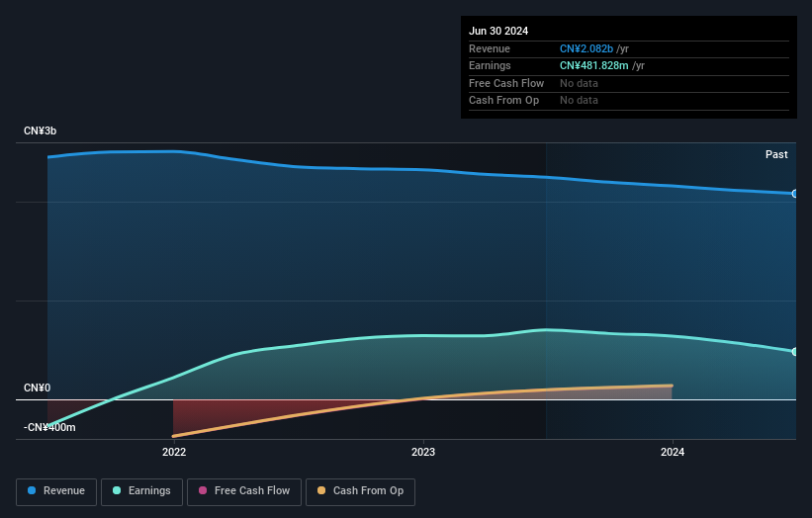This screenshot has height=518, width=812.
Task: Click the 2023 x-axis label
Action: (x=423, y=453)
